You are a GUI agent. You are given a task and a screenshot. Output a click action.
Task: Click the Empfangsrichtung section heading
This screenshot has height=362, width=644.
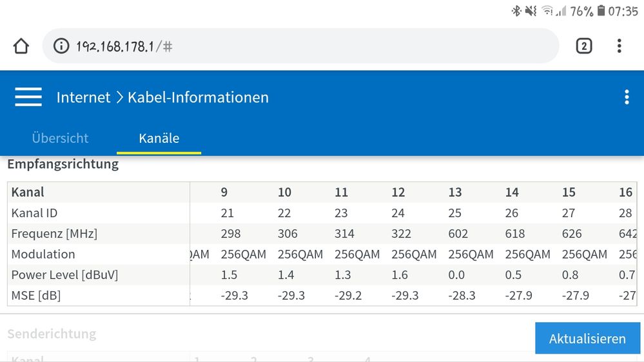[x=63, y=164]
